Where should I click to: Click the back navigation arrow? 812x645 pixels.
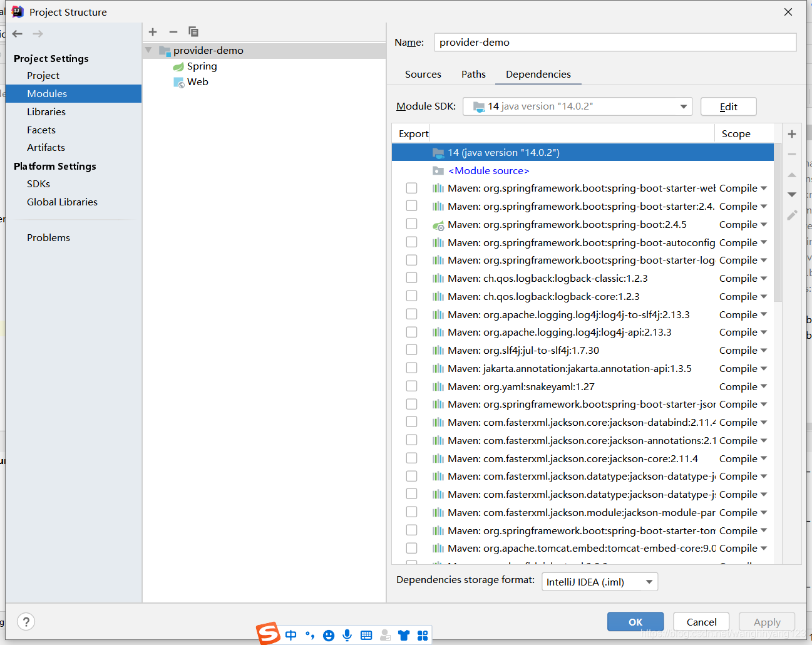point(18,34)
